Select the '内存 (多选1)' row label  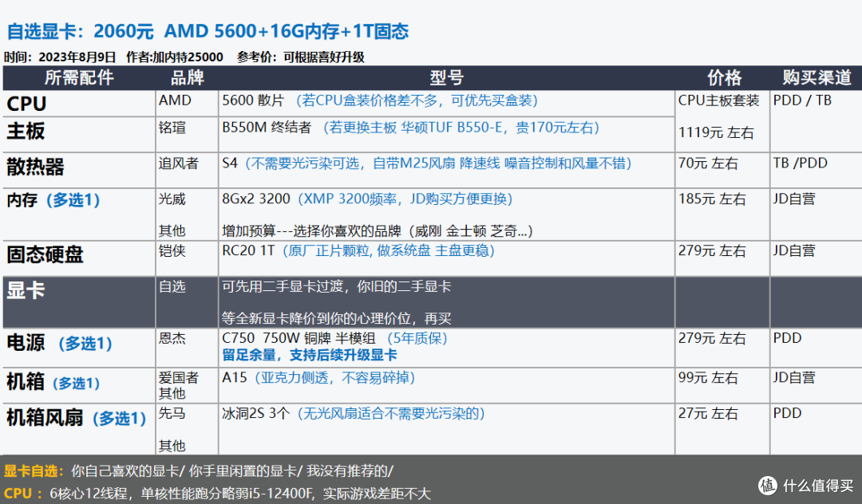[x=53, y=200]
